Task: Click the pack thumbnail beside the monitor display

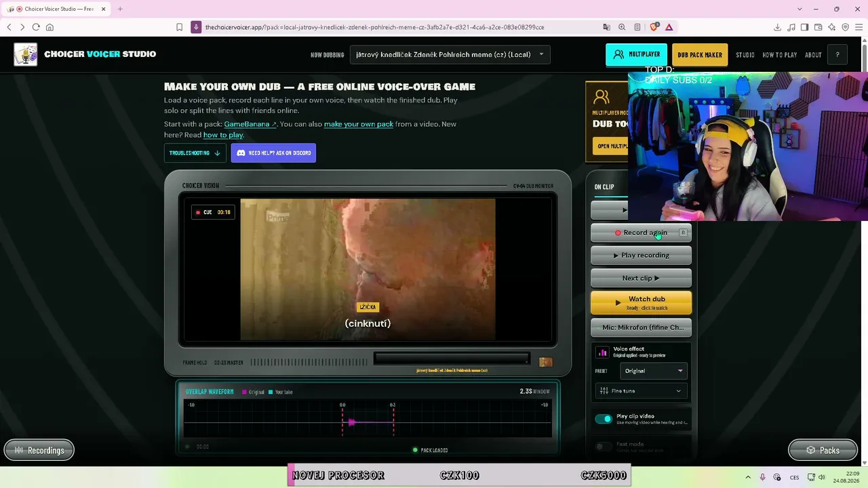Action: (545, 362)
